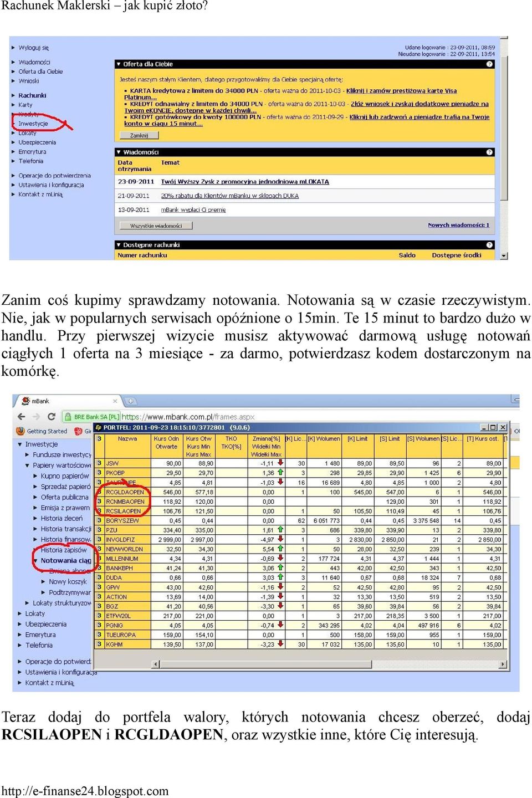
Task: Click the [K] Wolumen column header
Action: (x=324, y=438)
